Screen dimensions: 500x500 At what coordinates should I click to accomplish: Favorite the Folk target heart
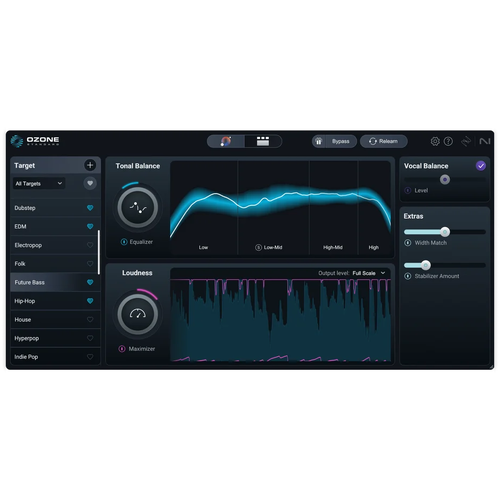click(x=90, y=264)
